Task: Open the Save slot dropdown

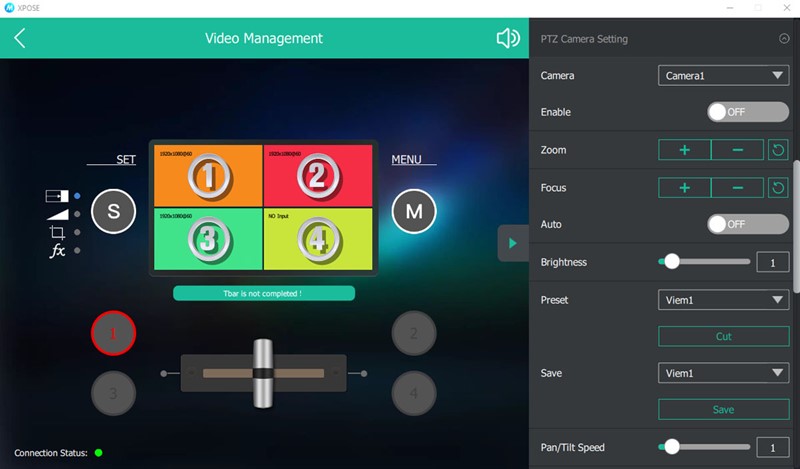Action: pos(723,373)
